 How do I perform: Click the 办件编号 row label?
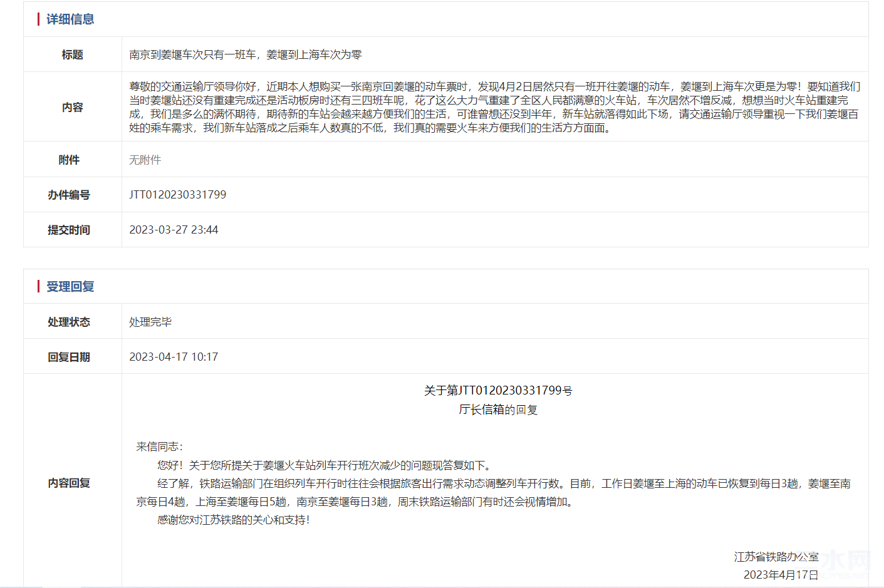[x=69, y=195]
